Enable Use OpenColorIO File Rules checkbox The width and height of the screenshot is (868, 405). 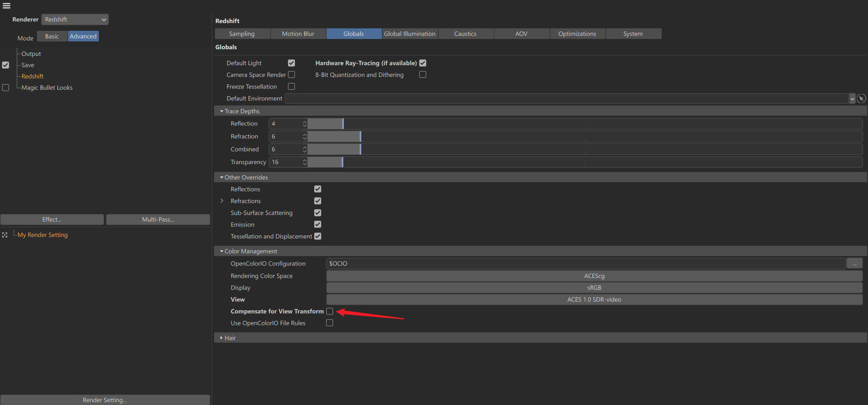(329, 323)
